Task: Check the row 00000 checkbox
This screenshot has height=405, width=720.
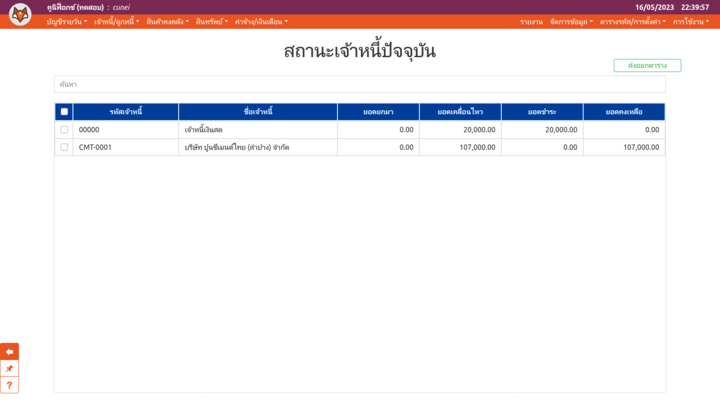Action: point(64,129)
